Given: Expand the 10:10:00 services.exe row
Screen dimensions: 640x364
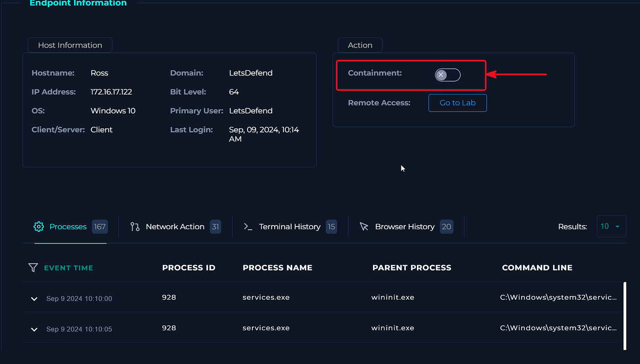Looking at the screenshot, I should tap(34, 299).
